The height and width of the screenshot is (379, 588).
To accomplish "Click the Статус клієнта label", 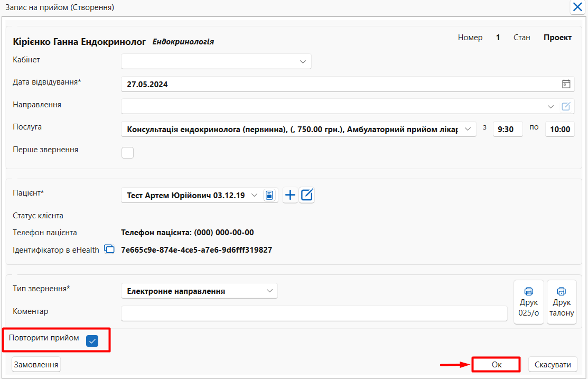I will click(38, 216).
